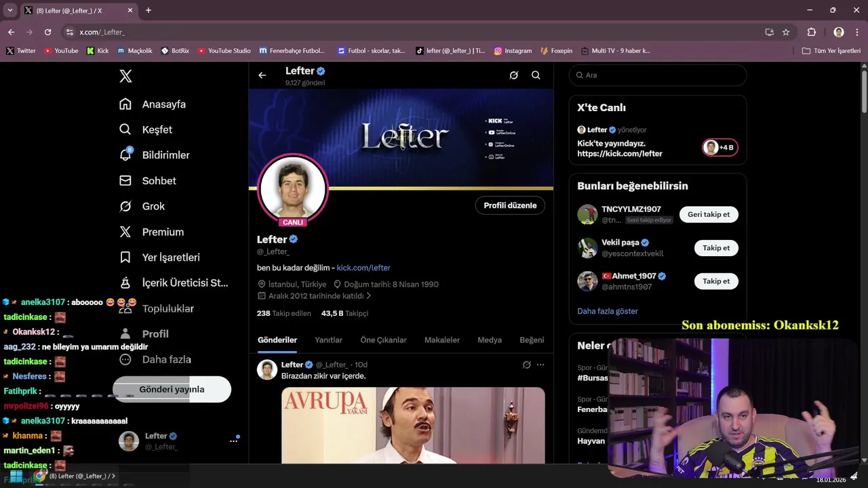Click Geri takip et for TNCYYLMZ1907
The width and height of the screenshot is (868, 488).
(x=709, y=215)
